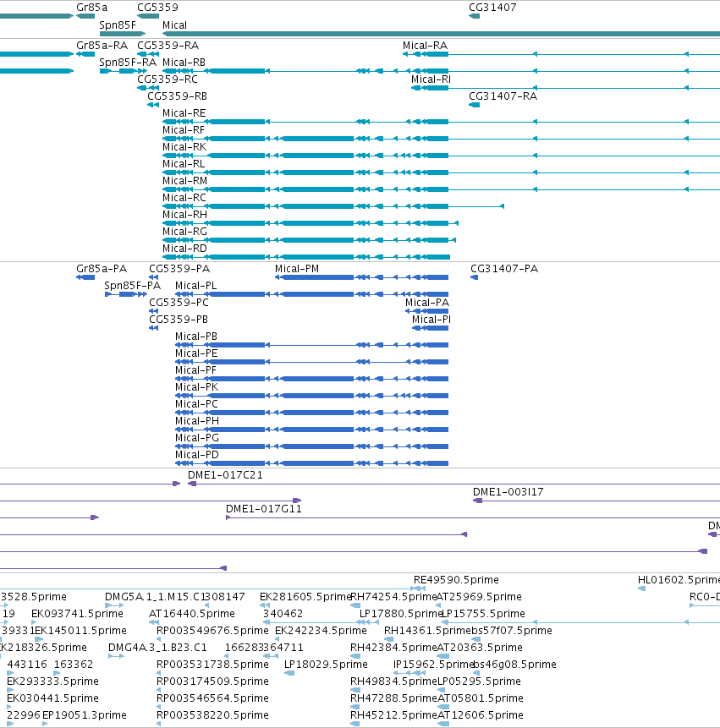Select the CG5359-PA protein label
The width and height of the screenshot is (720, 728).
tap(179, 269)
